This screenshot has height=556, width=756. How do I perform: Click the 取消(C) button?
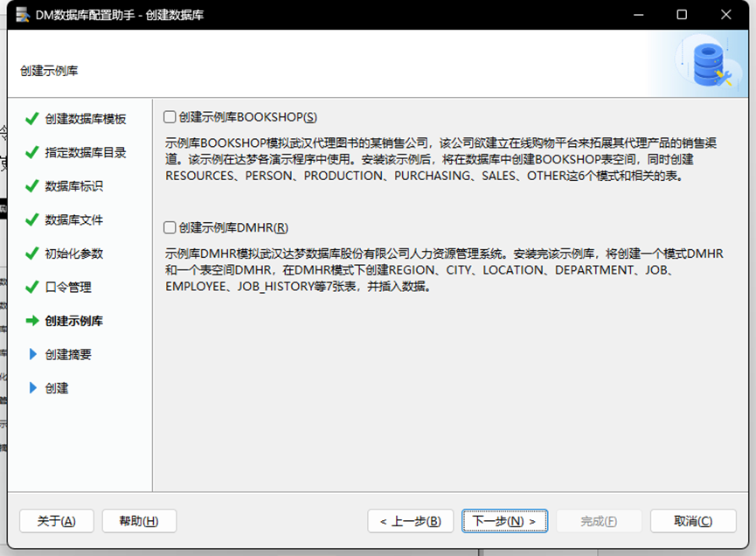coord(693,521)
